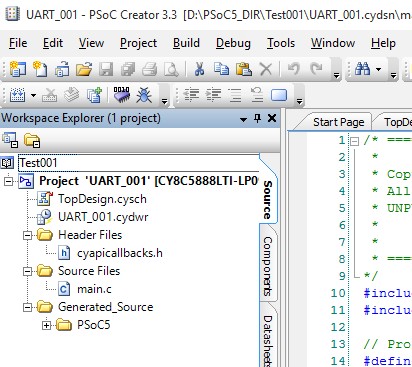Open the Debug menu
The height and width of the screenshot is (367, 412).
pos(233,43)
